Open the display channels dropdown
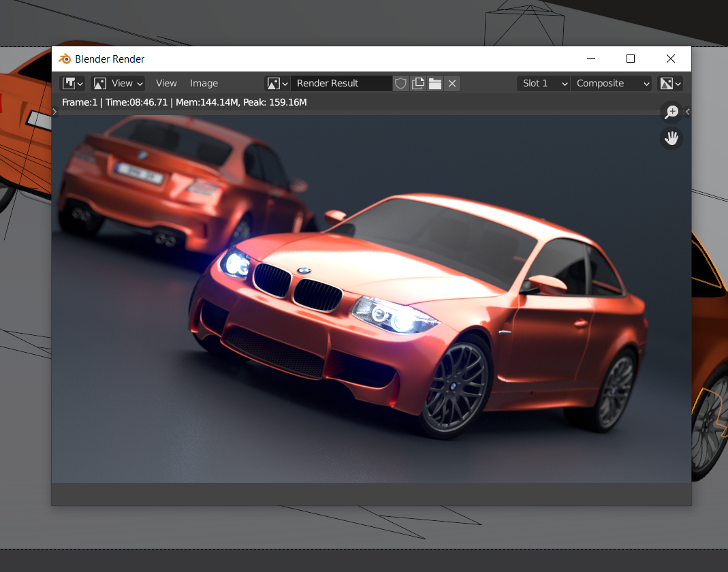Image resolution: width=728 pixels, height=572 pixels. point(670,84)
